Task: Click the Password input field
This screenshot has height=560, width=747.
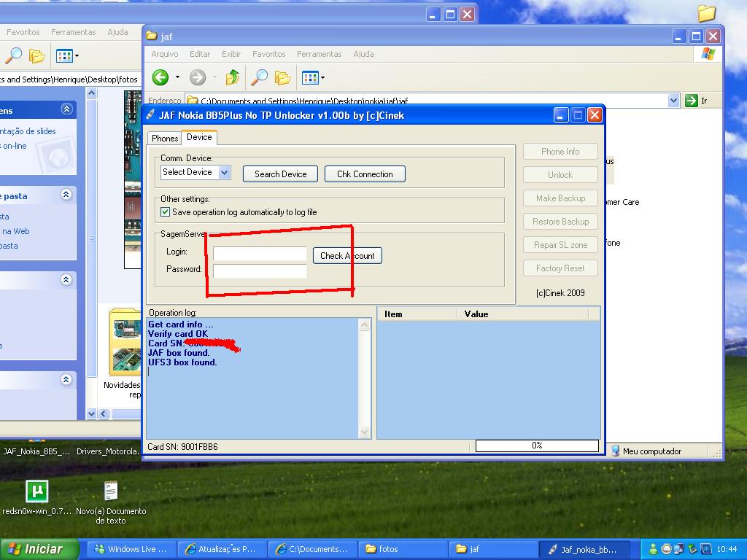Action: tap(260, 271)
